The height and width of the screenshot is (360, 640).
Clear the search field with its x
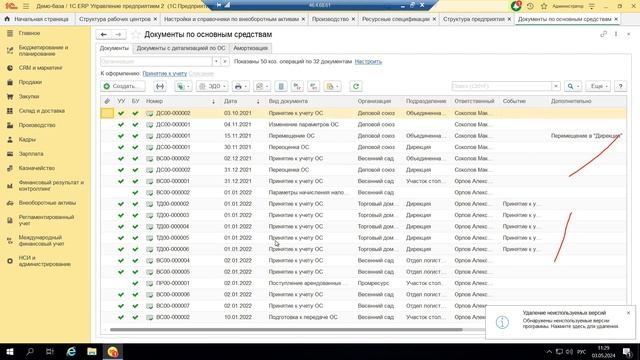[556, 86]
